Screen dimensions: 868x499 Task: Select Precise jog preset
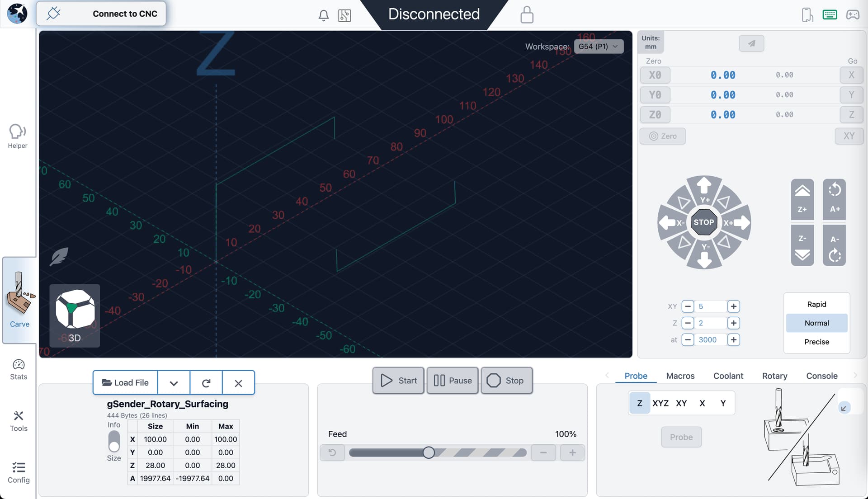click(x=816, y=342)
